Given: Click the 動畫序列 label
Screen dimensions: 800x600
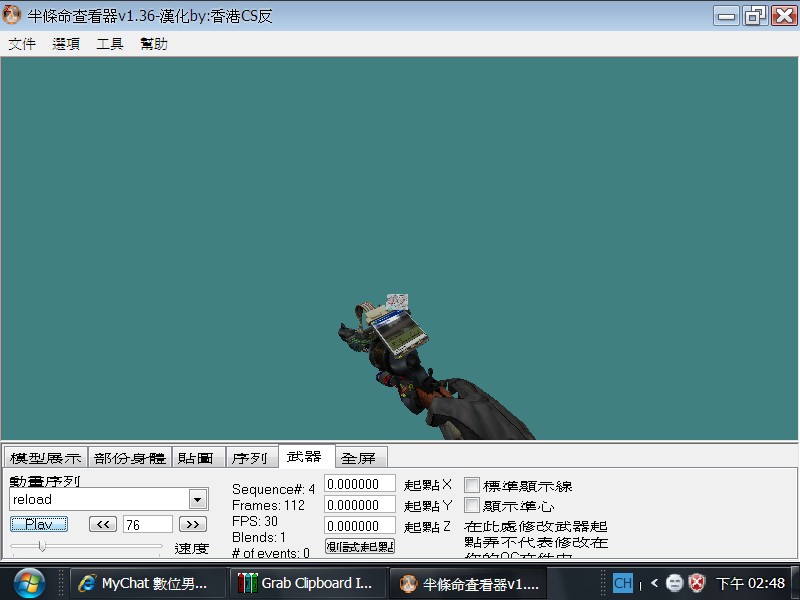Looking at the screenshot, I should (x=45, y=481).
